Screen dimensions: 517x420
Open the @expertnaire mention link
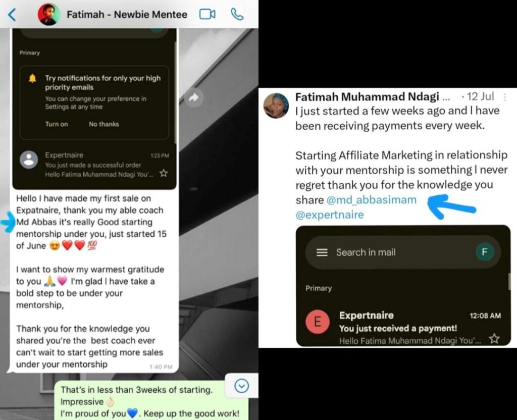(330, 215)
